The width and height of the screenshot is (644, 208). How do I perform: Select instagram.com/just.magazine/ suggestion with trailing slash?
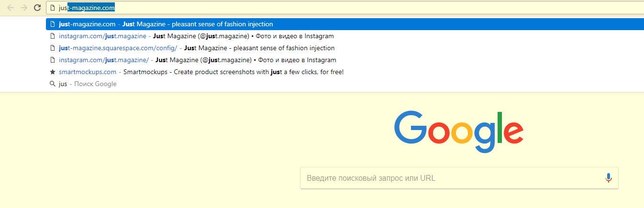click(344, 60)
